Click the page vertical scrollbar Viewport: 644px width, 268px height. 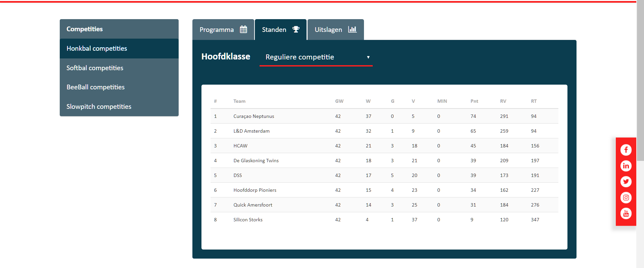click(x=640, y=81)
